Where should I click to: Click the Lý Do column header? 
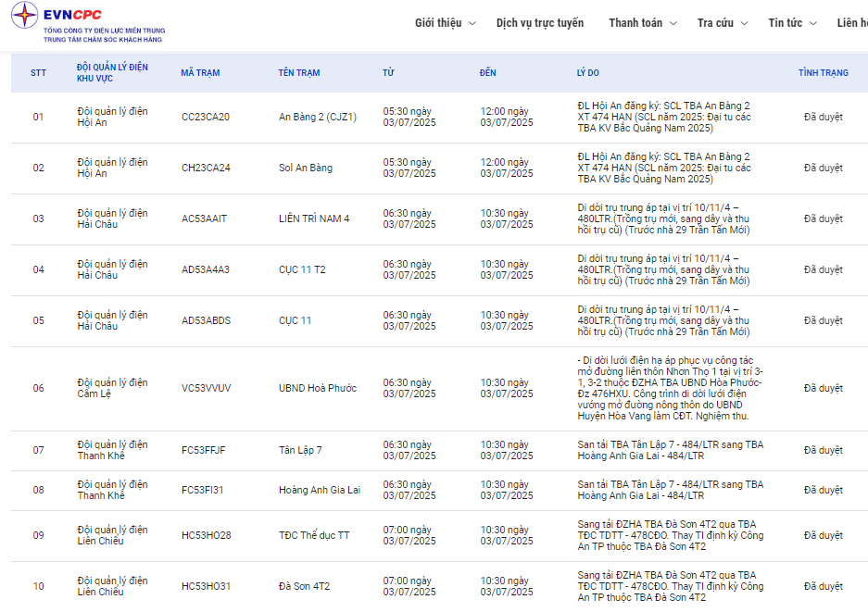(x=587, y=73)
